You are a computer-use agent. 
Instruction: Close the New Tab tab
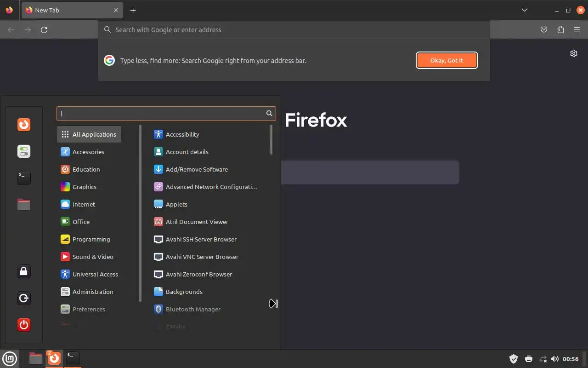coord(116,10)
